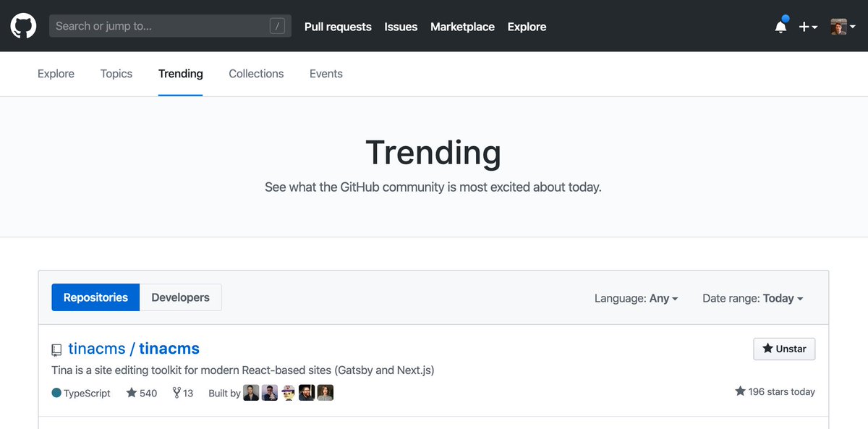Image resolution: width=868 pixels, height=429 pixels.
Task: Open the notifications bell
Action: pyautogui.click(x=781, y=26)
